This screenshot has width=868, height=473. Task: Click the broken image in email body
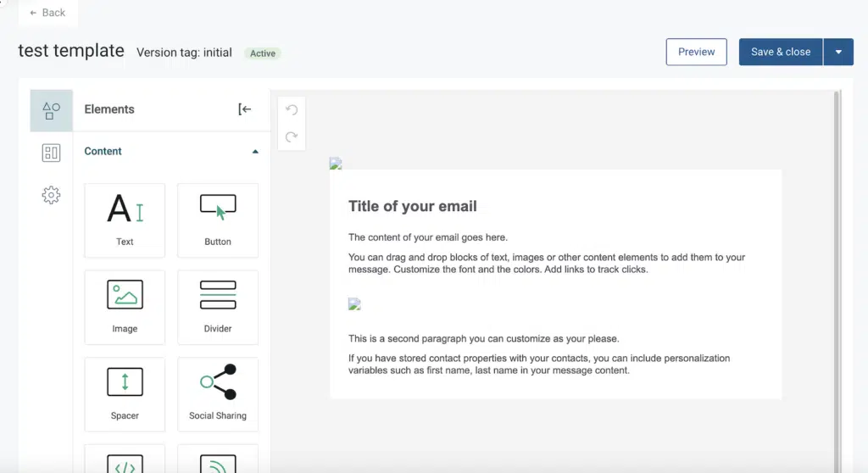[x=354, y=304]
